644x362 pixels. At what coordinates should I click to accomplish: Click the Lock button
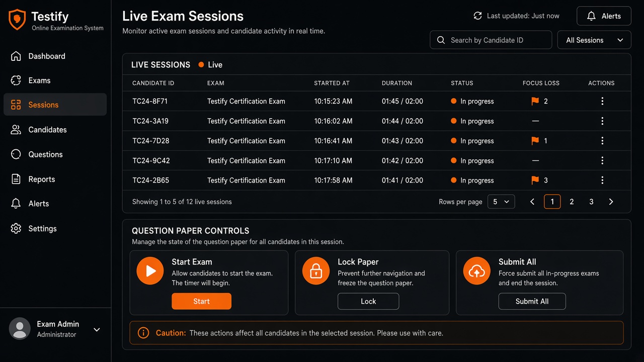coord(368,301)
